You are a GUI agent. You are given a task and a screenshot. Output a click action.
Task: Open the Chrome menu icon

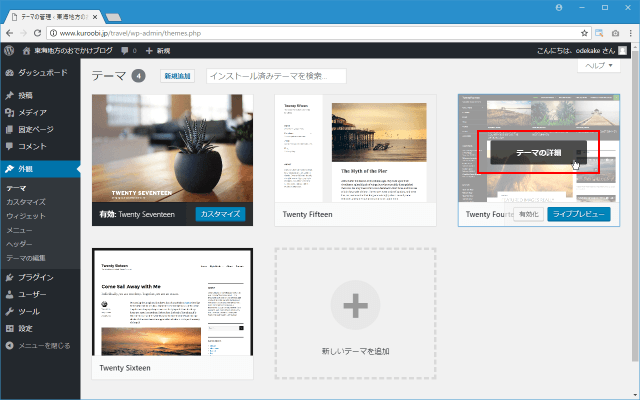click(x=628, y=32)
